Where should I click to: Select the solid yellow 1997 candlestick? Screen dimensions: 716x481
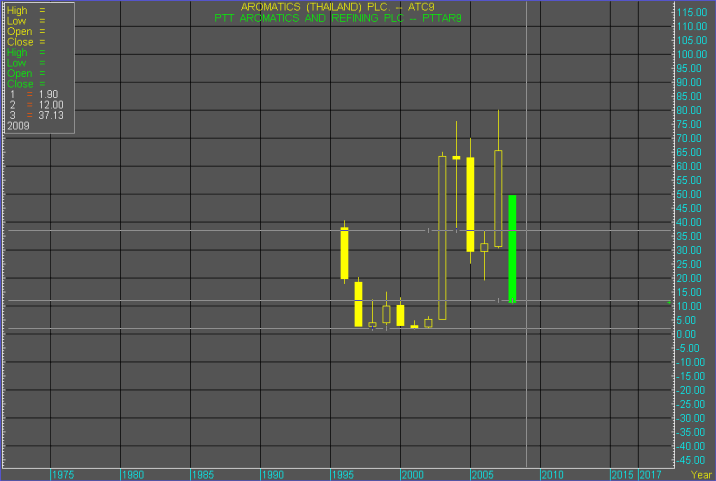tap(358, 304)
